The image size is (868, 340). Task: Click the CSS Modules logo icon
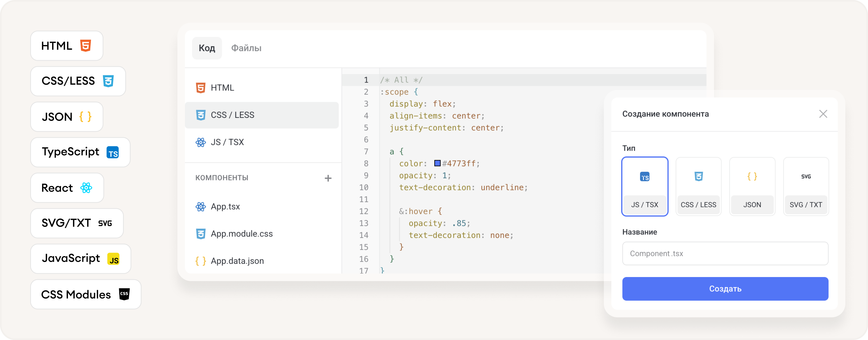coord(124,294)
